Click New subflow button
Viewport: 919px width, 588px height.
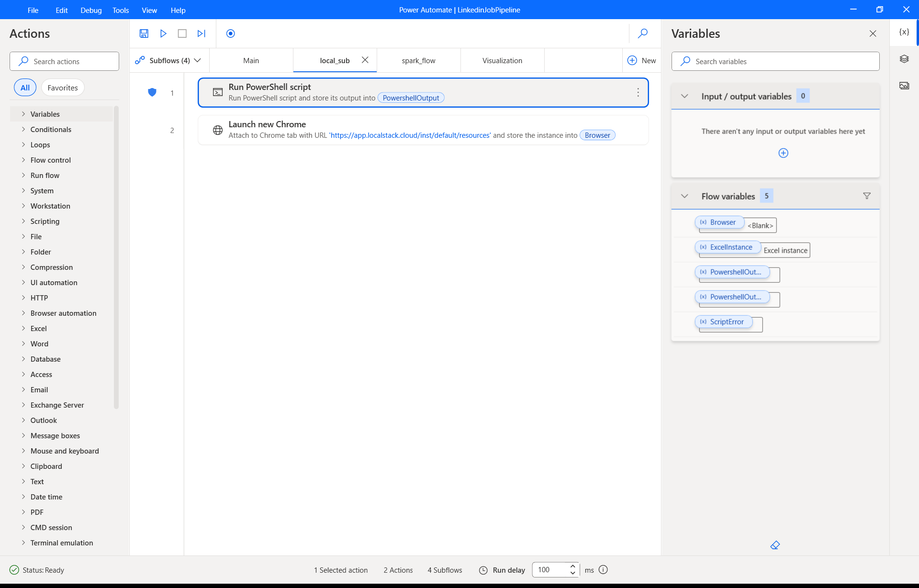(x=641, y=60)
